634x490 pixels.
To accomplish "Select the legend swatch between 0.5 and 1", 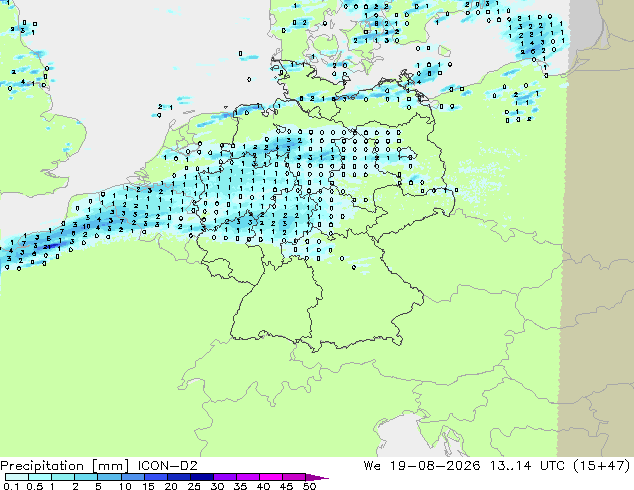I will click(x=40, y=477).
